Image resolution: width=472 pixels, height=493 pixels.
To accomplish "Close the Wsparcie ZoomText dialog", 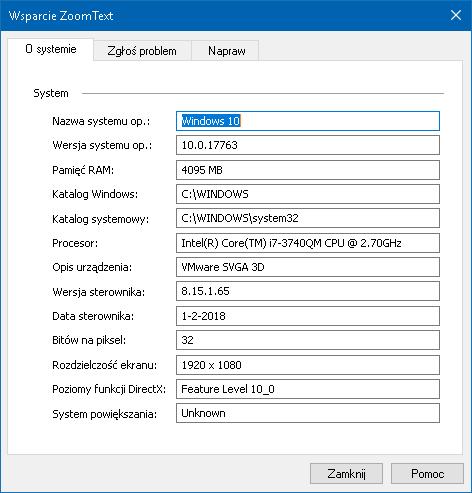I will [x=456, y=15].
